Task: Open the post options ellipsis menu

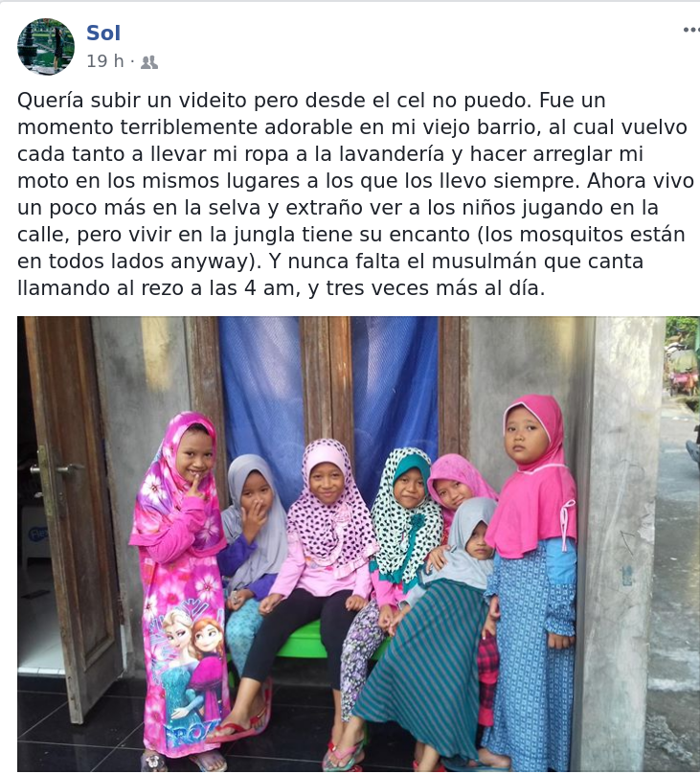Action: [x=691, y=31]
